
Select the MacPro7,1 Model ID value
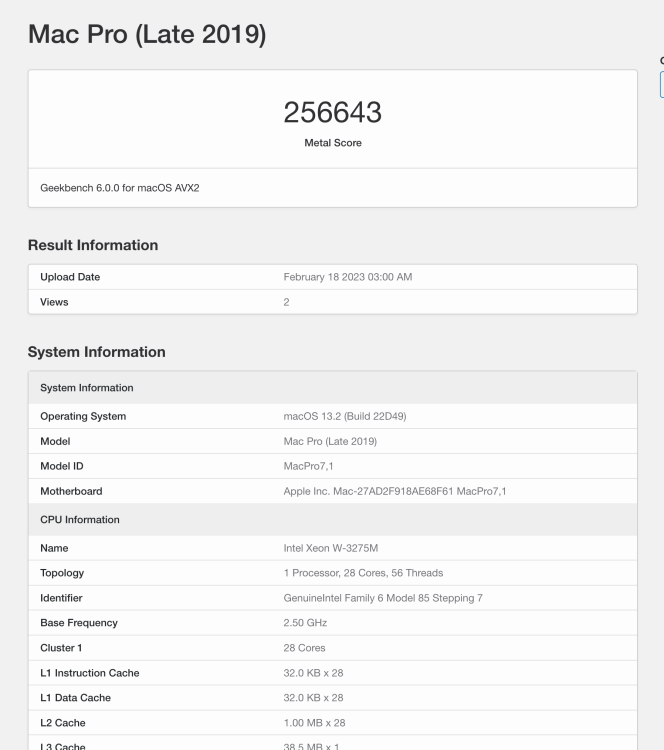(x=308, y=466)
